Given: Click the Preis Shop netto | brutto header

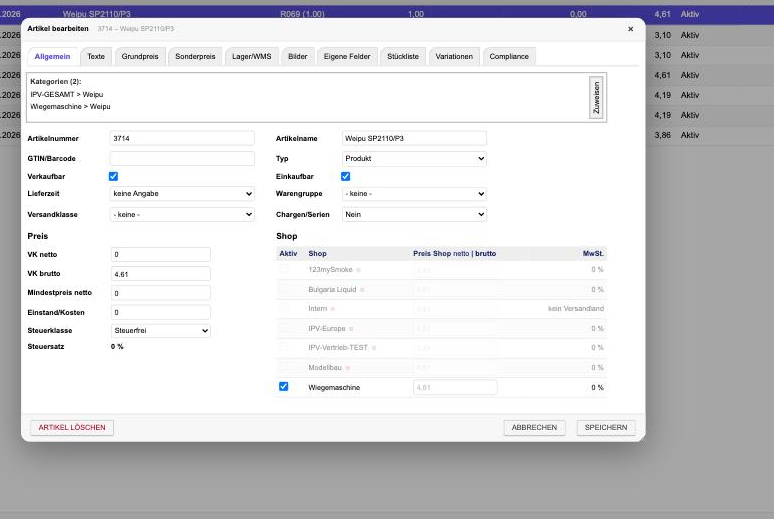Looking at the screenshot, I should (x=455, y=253).
